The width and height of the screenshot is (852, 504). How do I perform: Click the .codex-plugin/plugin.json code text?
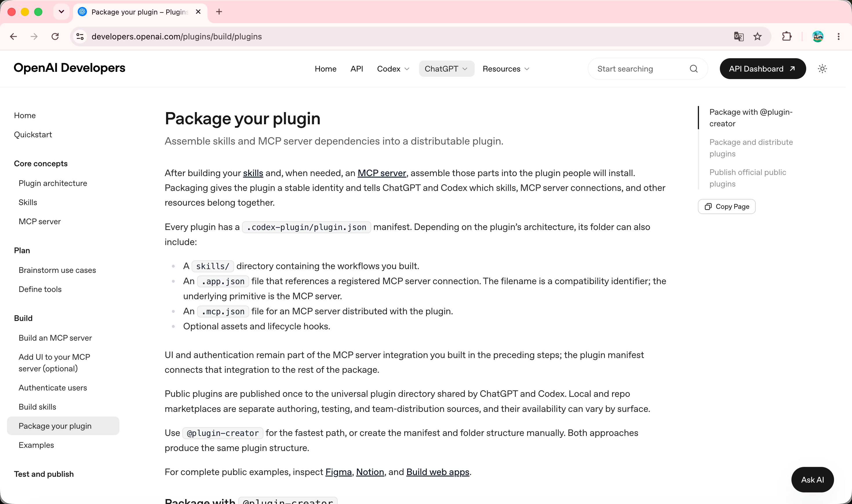coord(306,227)
